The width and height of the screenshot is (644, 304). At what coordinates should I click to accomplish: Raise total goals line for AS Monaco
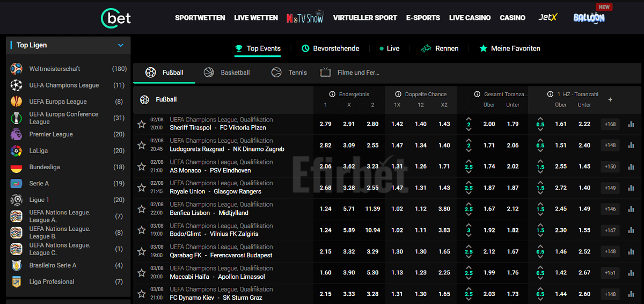[x=469, y=161]
